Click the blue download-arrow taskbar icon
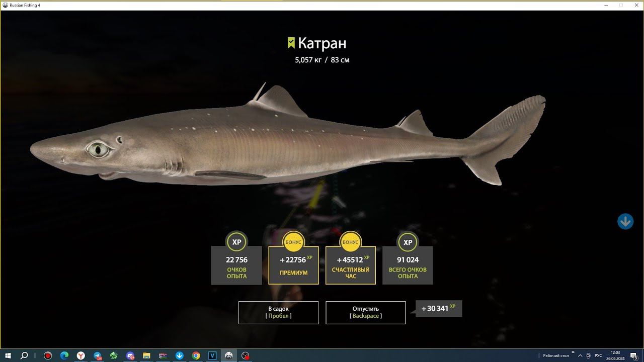 tap(180, 355)
